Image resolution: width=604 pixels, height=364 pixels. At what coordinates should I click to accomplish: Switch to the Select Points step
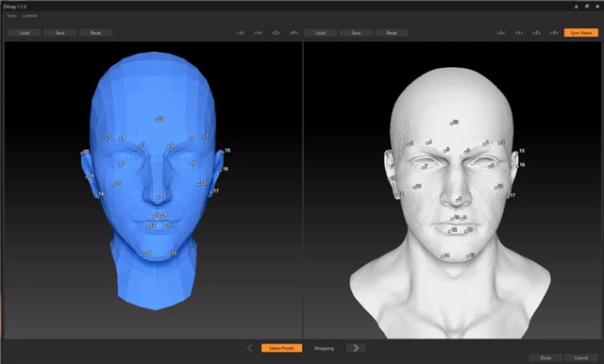coord(281,348)
